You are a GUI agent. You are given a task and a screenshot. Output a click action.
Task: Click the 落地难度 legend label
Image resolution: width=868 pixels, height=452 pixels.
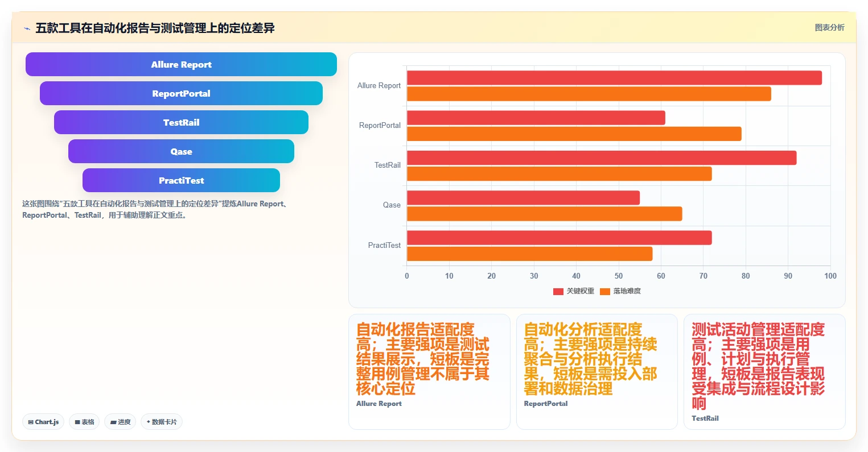[627, 291]
